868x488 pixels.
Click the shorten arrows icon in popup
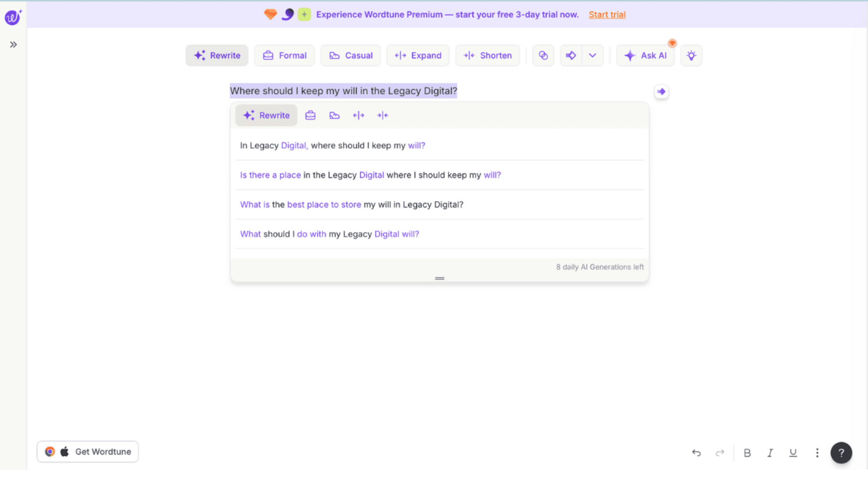tap(382, 115)
